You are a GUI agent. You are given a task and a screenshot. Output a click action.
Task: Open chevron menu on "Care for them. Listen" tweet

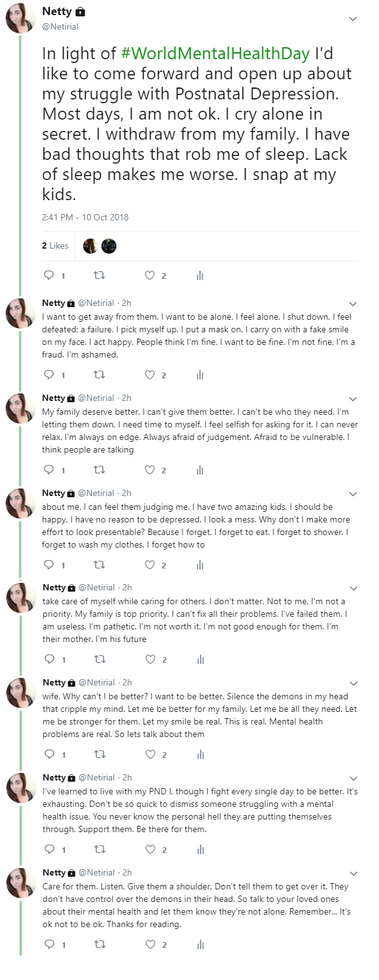(x=353, y=874)
